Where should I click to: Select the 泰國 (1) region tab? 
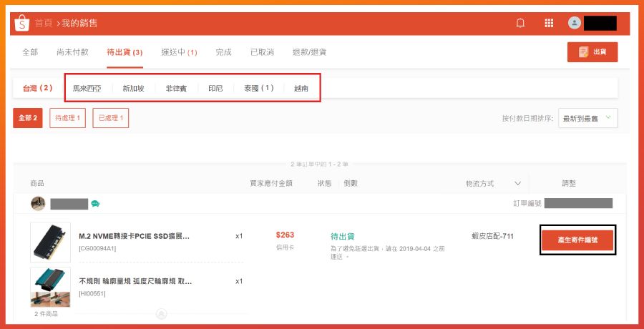coord(259,88)
